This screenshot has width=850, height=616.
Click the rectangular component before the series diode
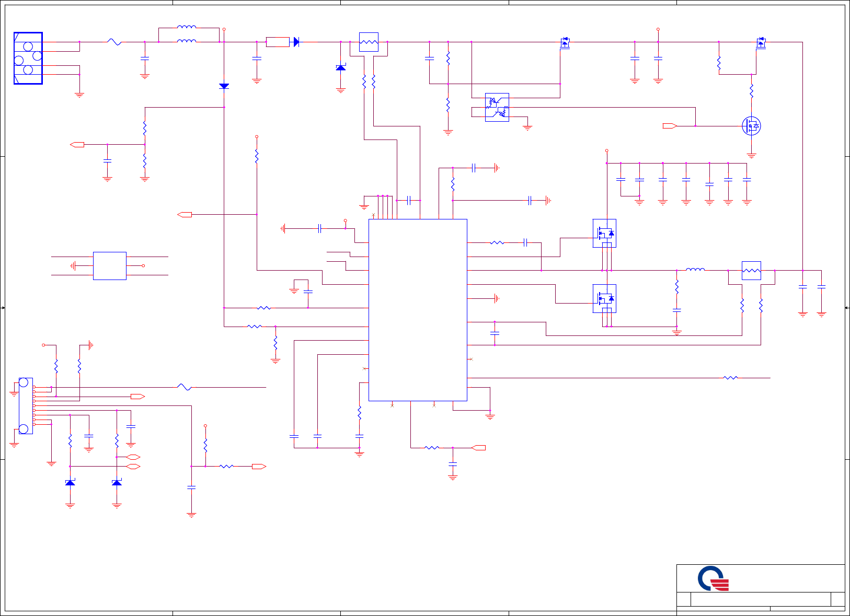coord(278,42)
